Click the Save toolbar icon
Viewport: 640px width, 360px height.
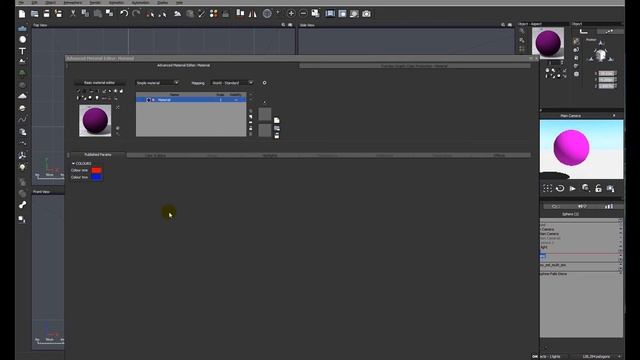tap(47, 14)
